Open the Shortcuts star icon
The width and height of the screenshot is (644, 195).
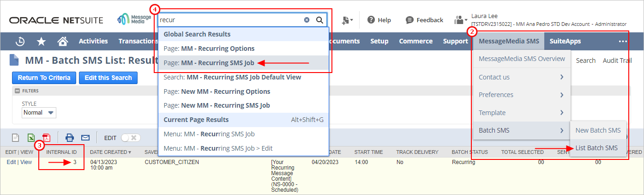[x=42, y=42]
